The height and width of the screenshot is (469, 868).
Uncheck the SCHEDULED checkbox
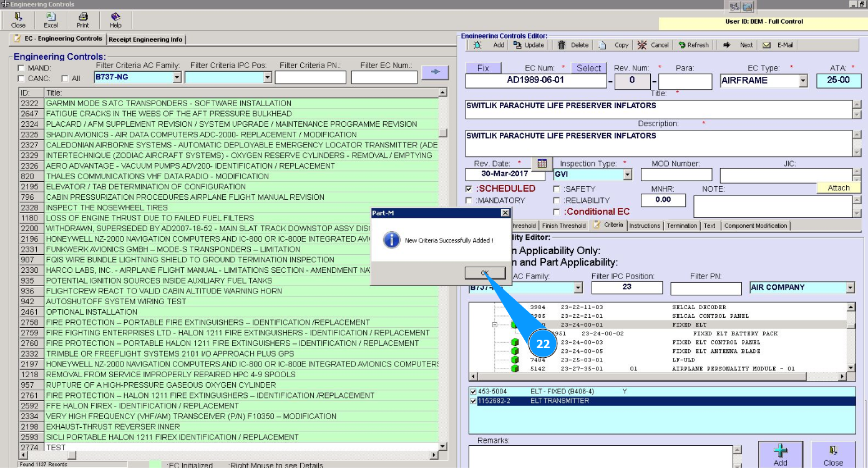pyautogui.click(x=469, y=189)
